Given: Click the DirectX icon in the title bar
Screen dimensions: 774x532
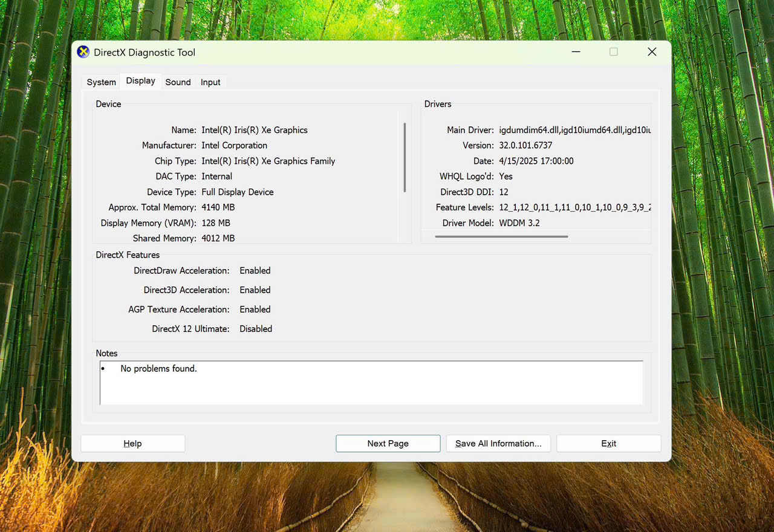Looking at the screenshot, I should pos(83,52).
